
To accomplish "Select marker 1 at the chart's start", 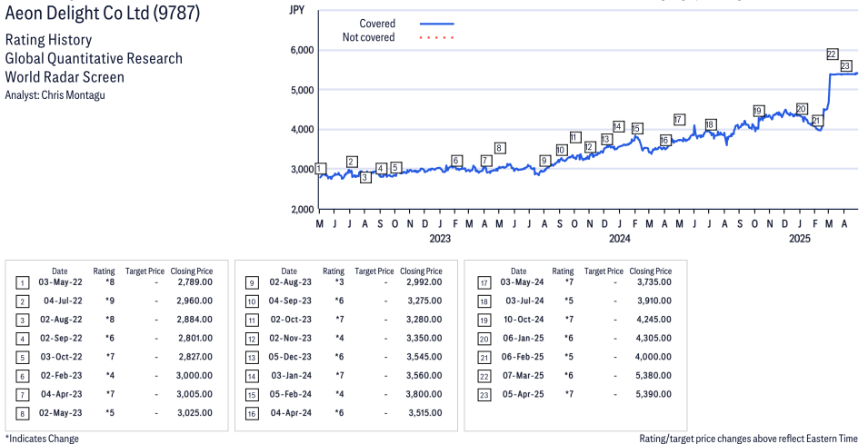I will pyautogui.click(x=320, y=169).
